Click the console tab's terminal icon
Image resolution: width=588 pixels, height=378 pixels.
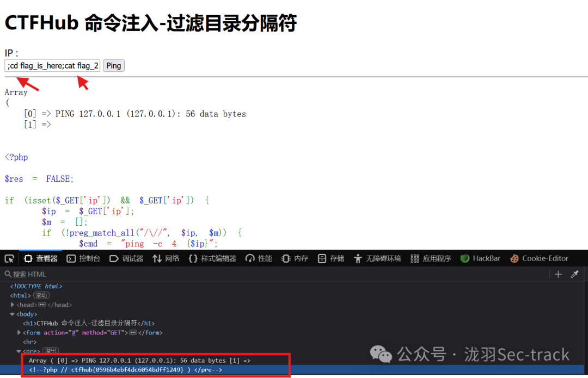coord(71,258)
